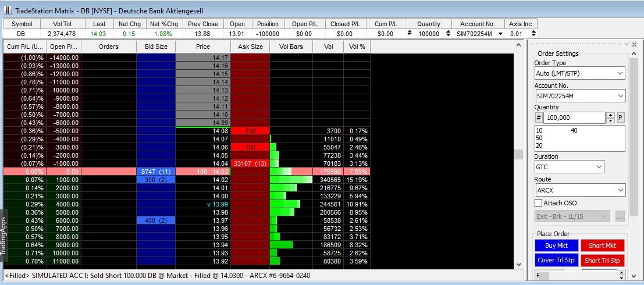Click the Axis Inc value 0.01
Screen dimensions: 644x285
tap(516, 34)
